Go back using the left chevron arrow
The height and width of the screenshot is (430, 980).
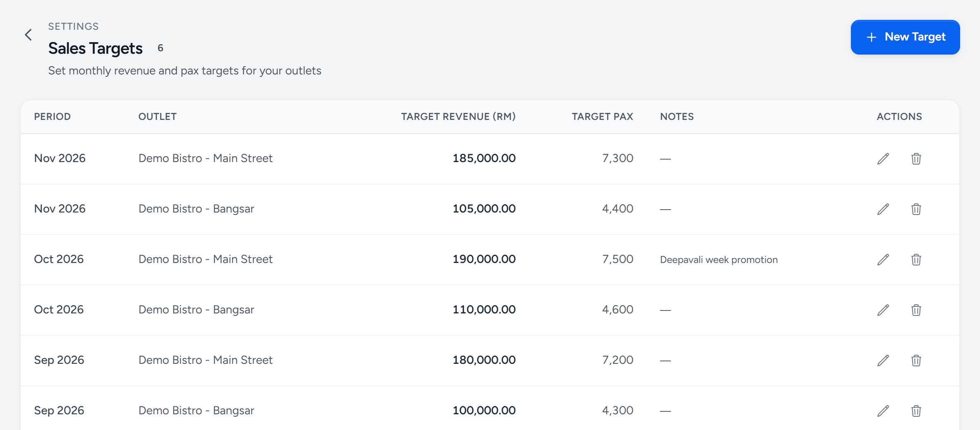tap(28, 35)
